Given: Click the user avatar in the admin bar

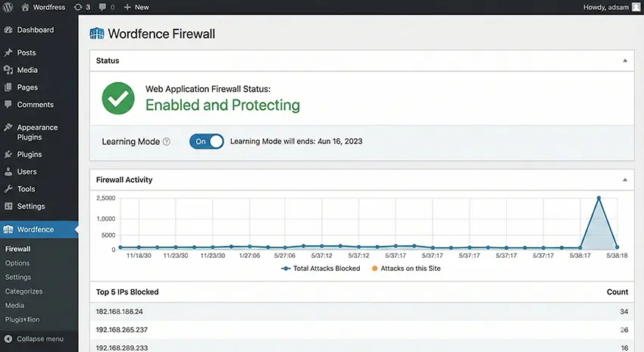Looking at the screenshot, I should (x=636, y=7).
